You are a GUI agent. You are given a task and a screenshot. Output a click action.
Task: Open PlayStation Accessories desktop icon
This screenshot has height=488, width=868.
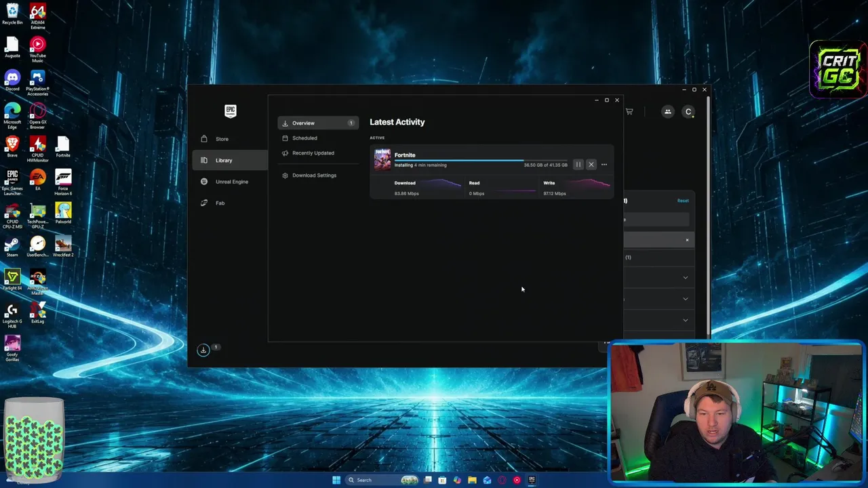point(38,83)
